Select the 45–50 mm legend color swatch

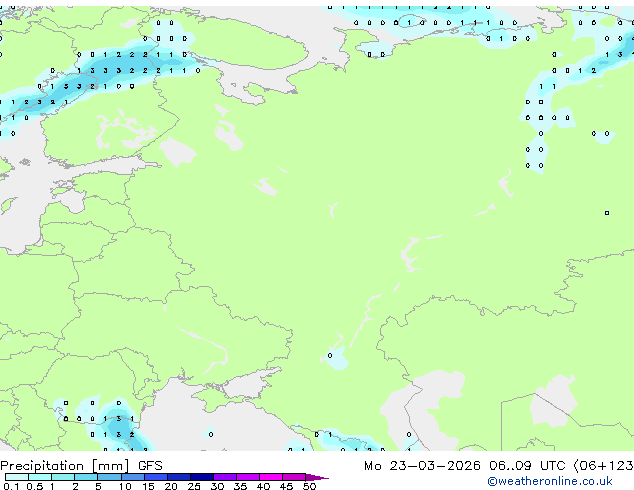pyautogui.click(x=294, y=477)
